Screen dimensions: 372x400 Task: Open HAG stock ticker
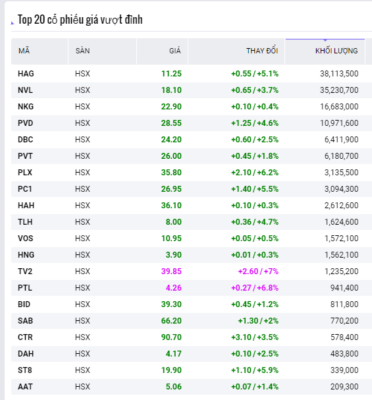[x=26, y=74]
